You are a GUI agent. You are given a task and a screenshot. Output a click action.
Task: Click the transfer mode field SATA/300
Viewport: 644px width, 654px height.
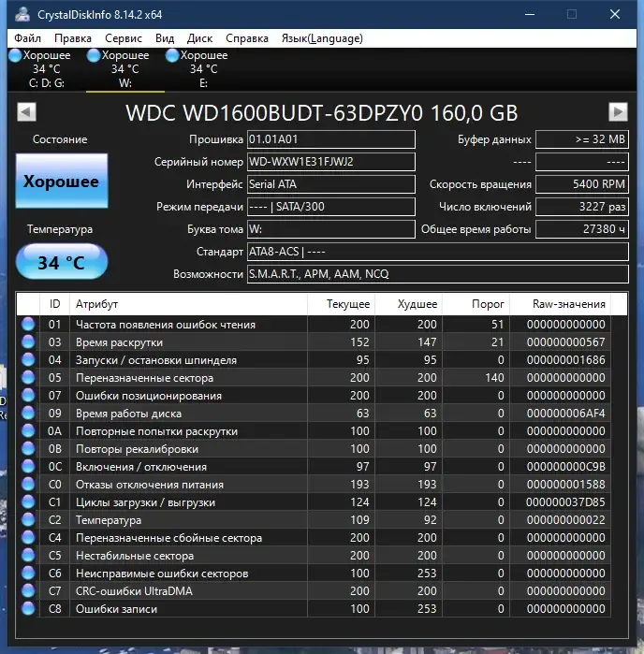(331, 207)
